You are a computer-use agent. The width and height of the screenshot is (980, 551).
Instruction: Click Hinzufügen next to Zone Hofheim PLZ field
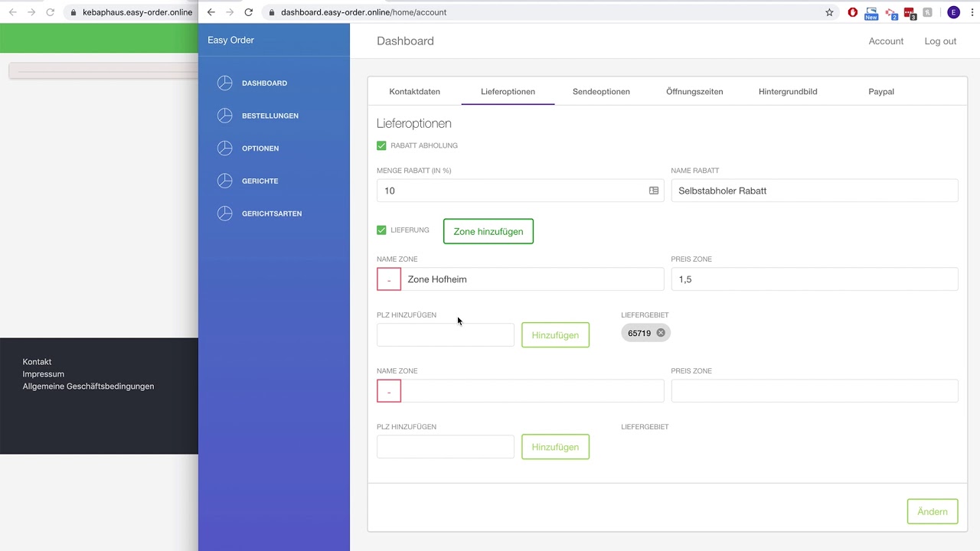pyautogui.click(x=555, y=335)
